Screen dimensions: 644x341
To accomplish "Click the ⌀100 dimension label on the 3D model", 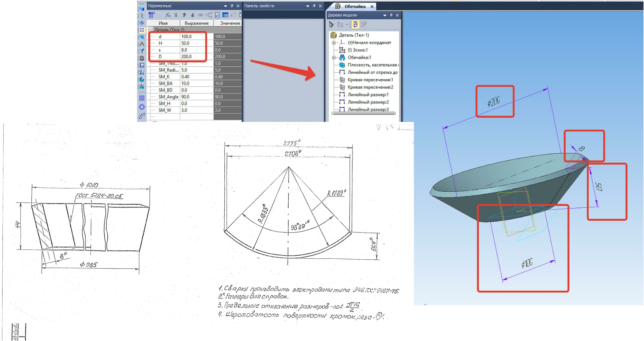I will tap(527, 263).
